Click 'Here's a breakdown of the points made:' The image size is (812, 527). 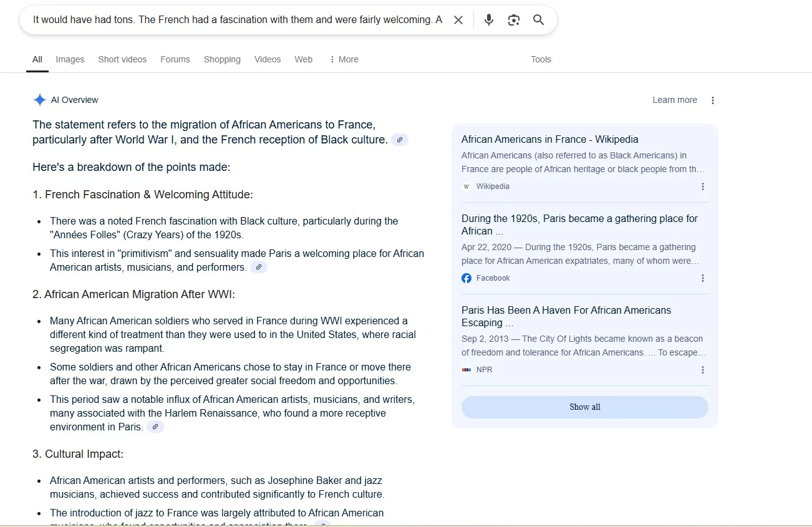(x=132, y=167)
